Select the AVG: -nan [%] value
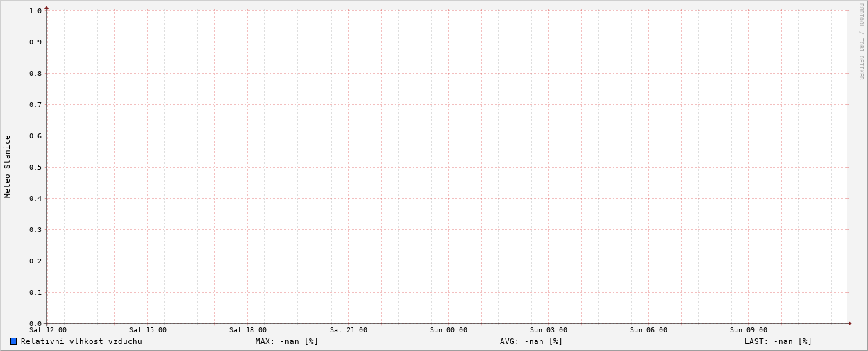868x351 pixels. (531, 341)
